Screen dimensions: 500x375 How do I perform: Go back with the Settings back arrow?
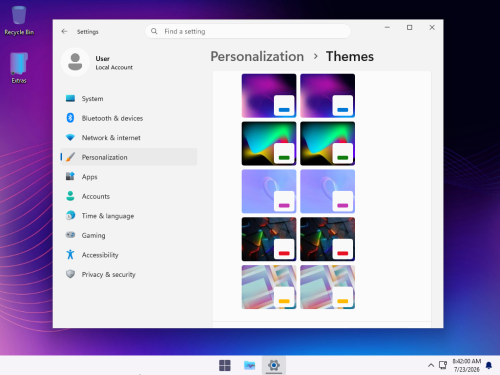click(x=64, y=31)
